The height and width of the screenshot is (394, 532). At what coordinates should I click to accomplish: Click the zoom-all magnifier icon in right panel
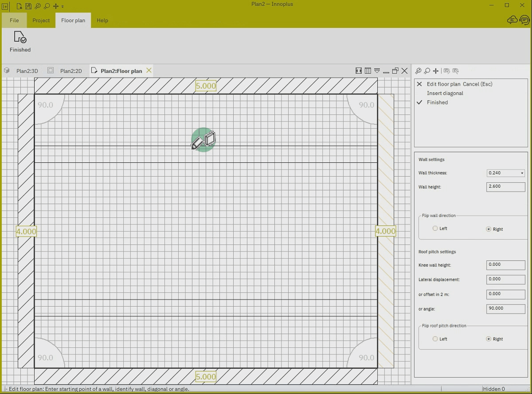(418, 71)
